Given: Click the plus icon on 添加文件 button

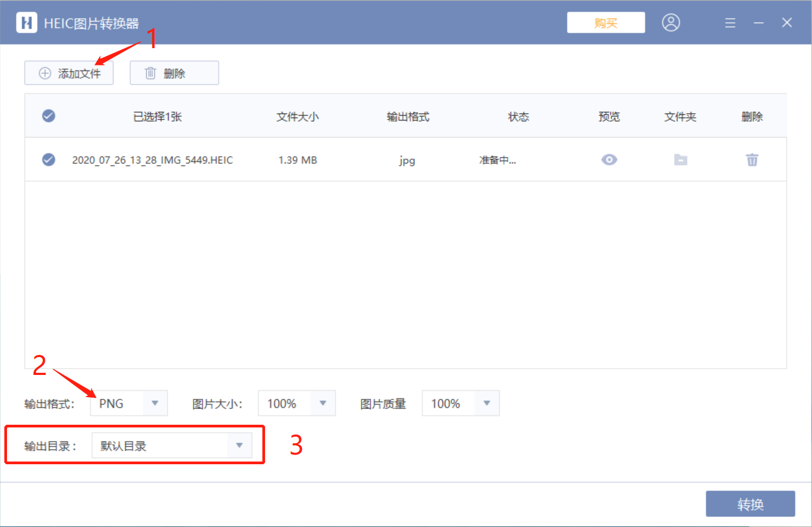Looking at the screenshot, I should coord(45,73).
